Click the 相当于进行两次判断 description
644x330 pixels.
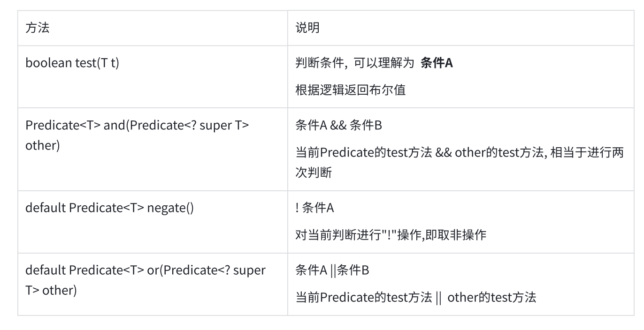pos(460,162)
